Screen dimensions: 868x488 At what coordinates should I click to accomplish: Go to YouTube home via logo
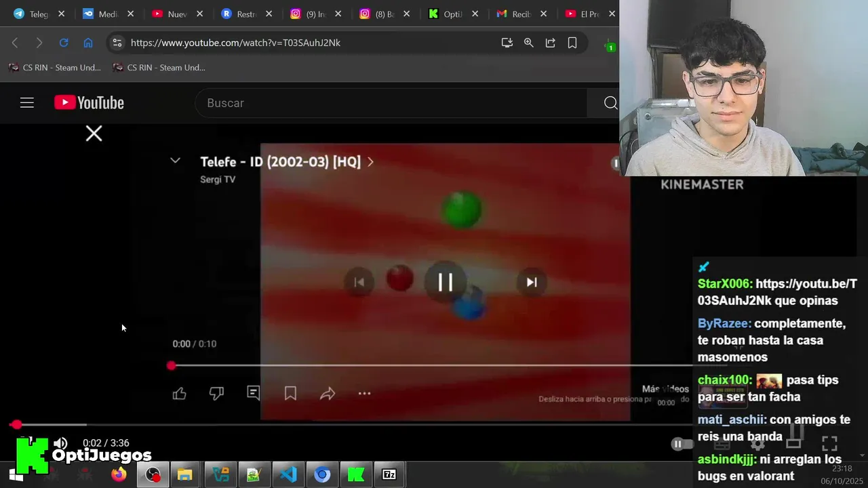89,103
